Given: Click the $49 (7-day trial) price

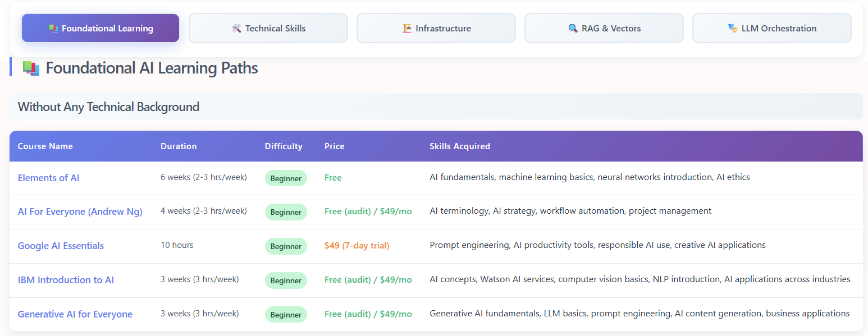Looking at the screenshot, I should [x=357, y=246].
